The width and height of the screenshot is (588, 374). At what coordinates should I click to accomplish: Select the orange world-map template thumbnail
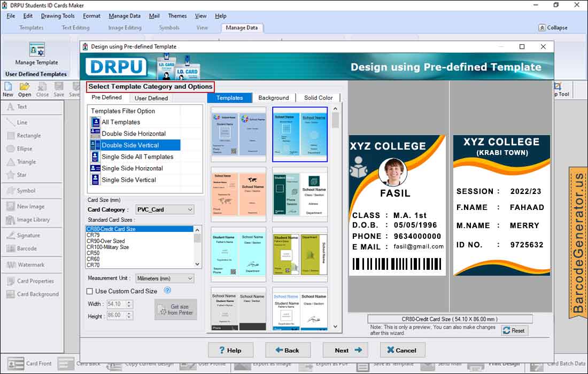238,194
